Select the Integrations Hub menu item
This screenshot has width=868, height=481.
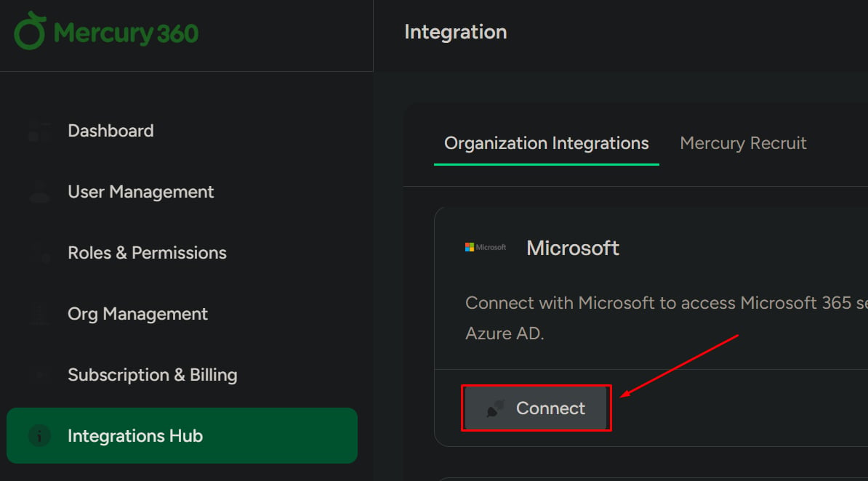[182, 436]
